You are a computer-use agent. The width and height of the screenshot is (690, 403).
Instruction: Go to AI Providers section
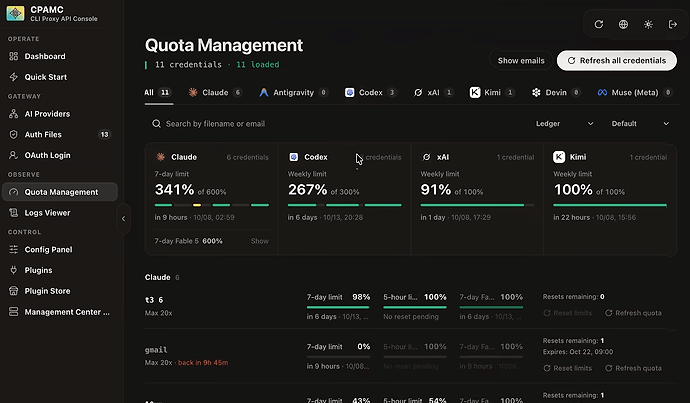tap(59, 114)
